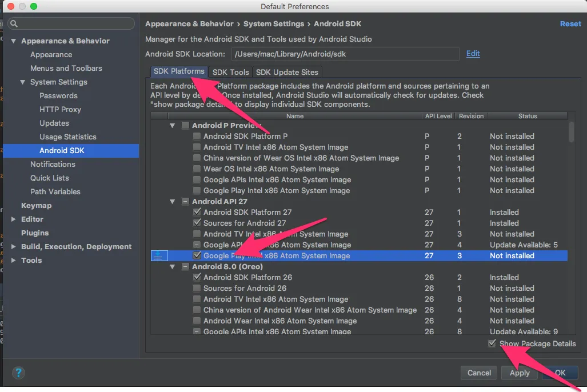Expand the Editor settings section
Image resolution: width=587 pixels, height=392 pixels.
click(x=14, y=219)
